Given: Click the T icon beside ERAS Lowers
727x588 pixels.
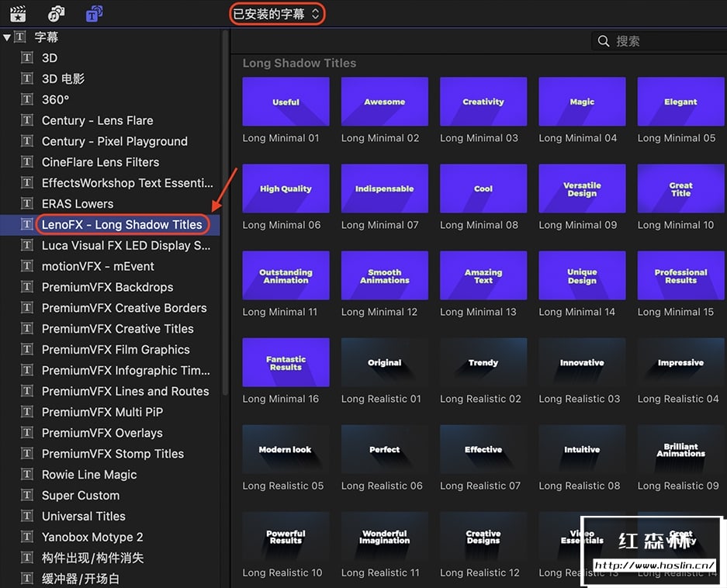Looking at the screenshot, I should 27,203.
